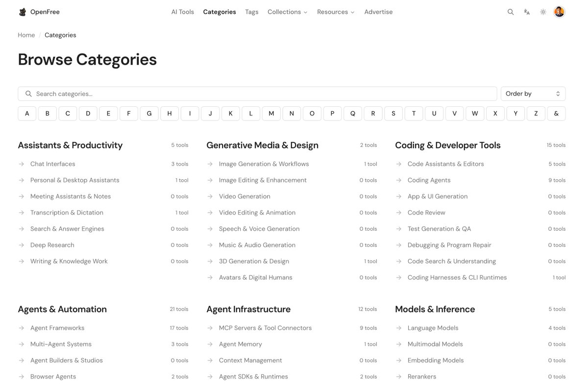Viewport: 588px width, 387px height.
Task: Open the Advertise nav item
Action: 378,12
